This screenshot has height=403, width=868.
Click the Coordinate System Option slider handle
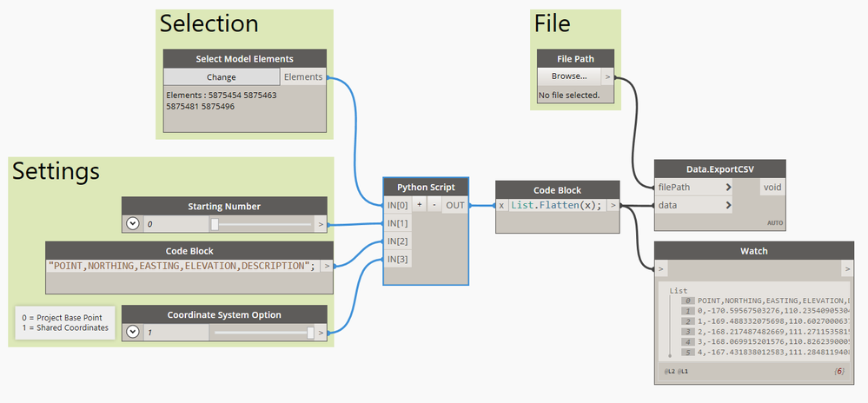(x=310, y=332)
